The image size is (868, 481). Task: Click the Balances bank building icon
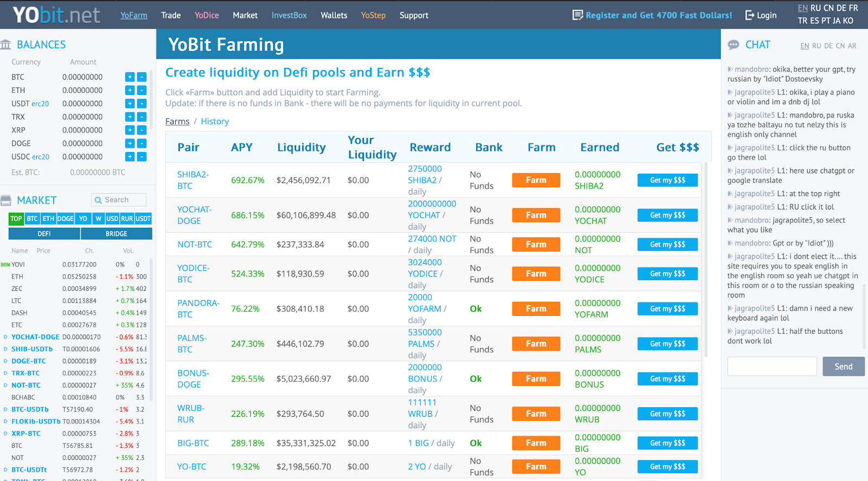(6, 45)
